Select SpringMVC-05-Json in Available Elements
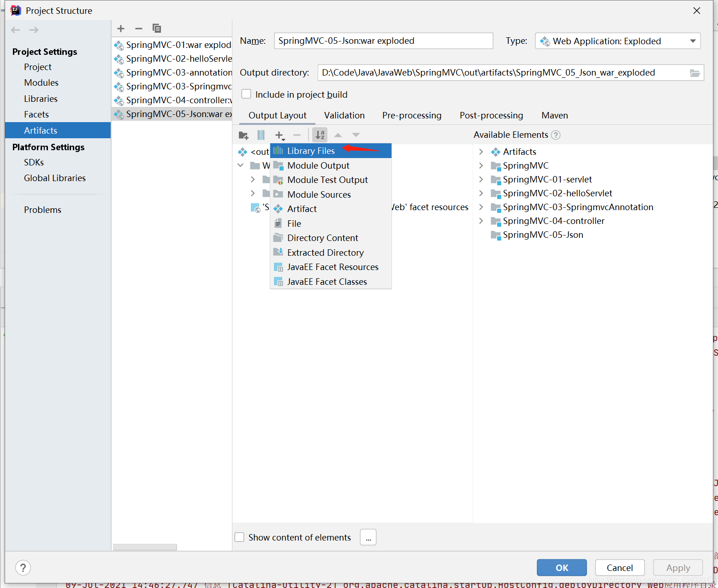This screenshot has height=588, width=718. pos(543,235)
